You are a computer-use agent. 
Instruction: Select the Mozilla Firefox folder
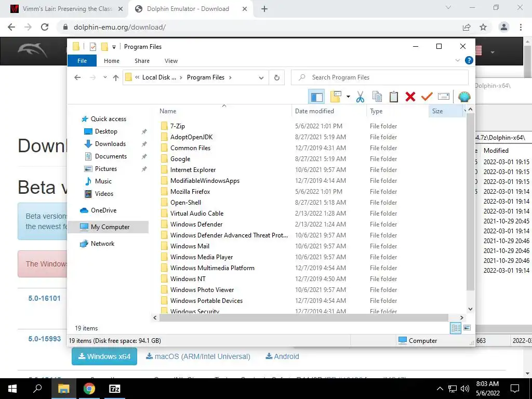tap(190, 192)
